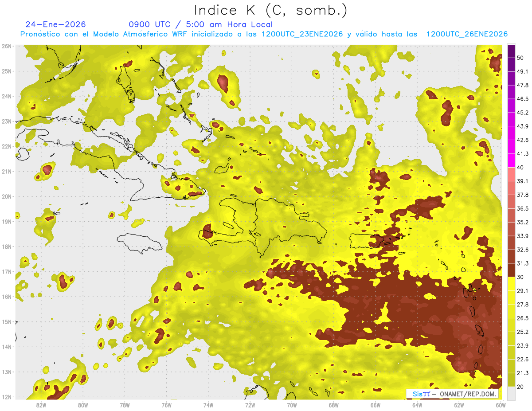Viewport: 532px width, 411px height.
Task: Click the '68W' longitude axis label
Action: coord(334,405)
